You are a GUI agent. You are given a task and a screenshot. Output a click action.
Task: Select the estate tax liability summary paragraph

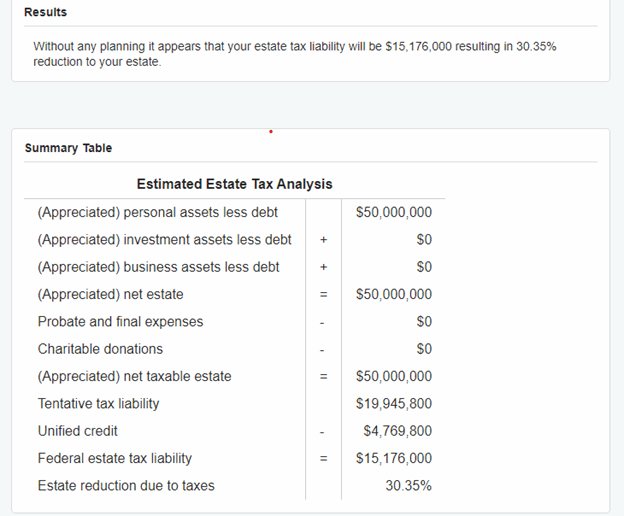(295, 54)
